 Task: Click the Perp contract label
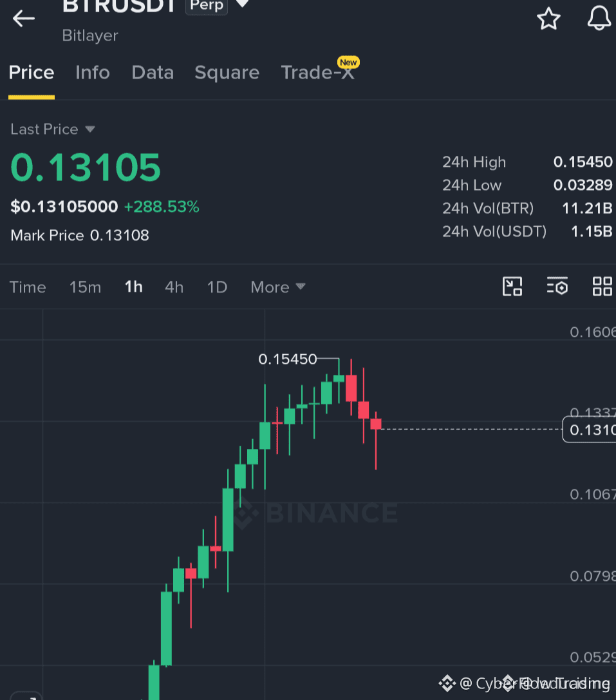207,5
